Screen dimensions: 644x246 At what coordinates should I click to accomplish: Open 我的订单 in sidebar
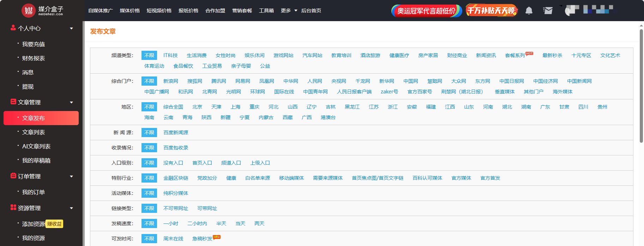[34, 192]
